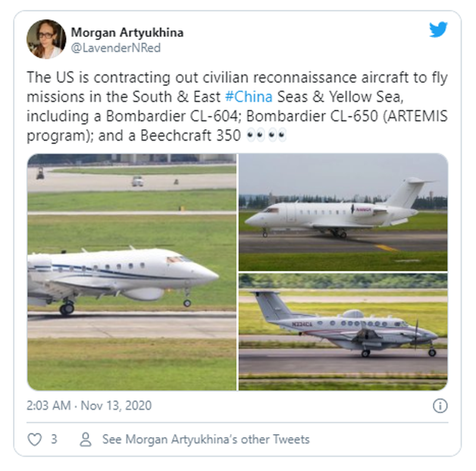Click the person icon beside other Tweets

[86, 439]
